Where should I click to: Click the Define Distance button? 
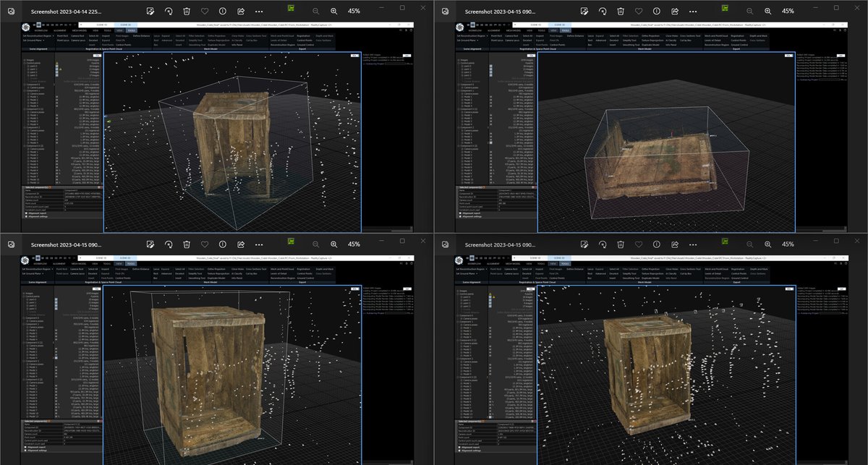click(140, 35)
